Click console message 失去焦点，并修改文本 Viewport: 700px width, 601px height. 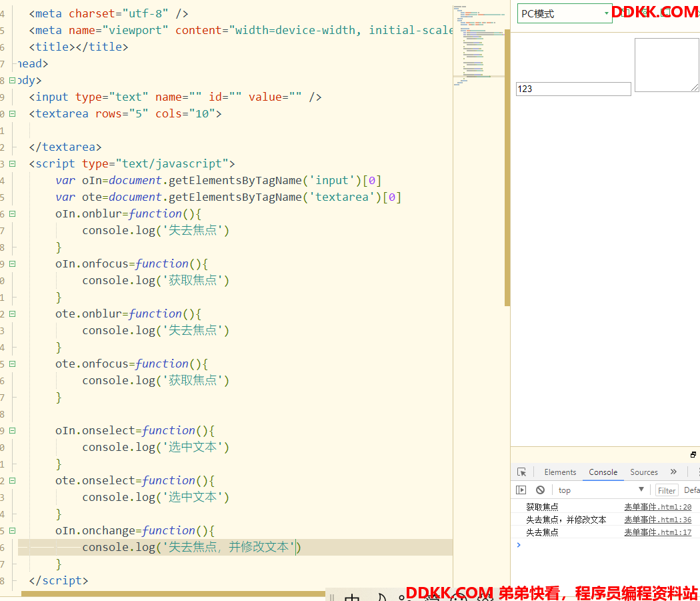[566, 520]
